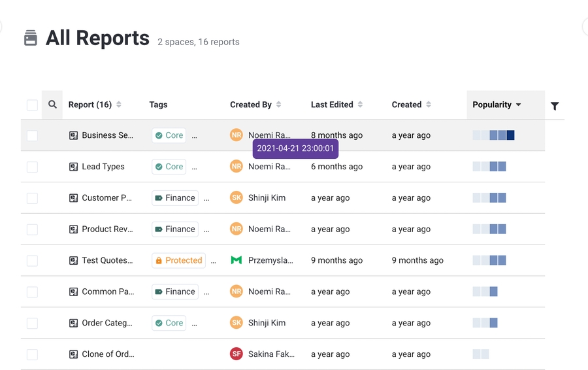
Task: Click the Finance tag on Product Rev... row
Action: 175,229
